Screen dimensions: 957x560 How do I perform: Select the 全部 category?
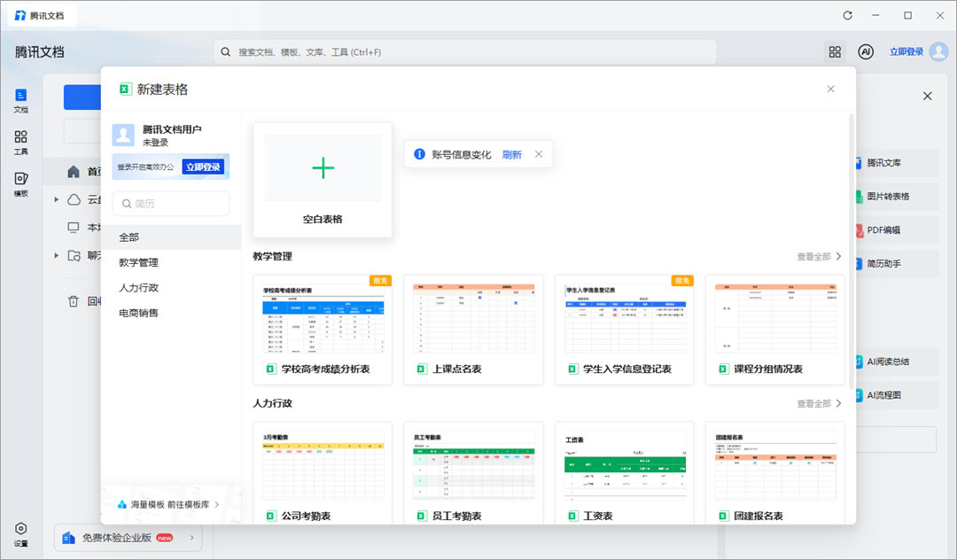point(171,237)
